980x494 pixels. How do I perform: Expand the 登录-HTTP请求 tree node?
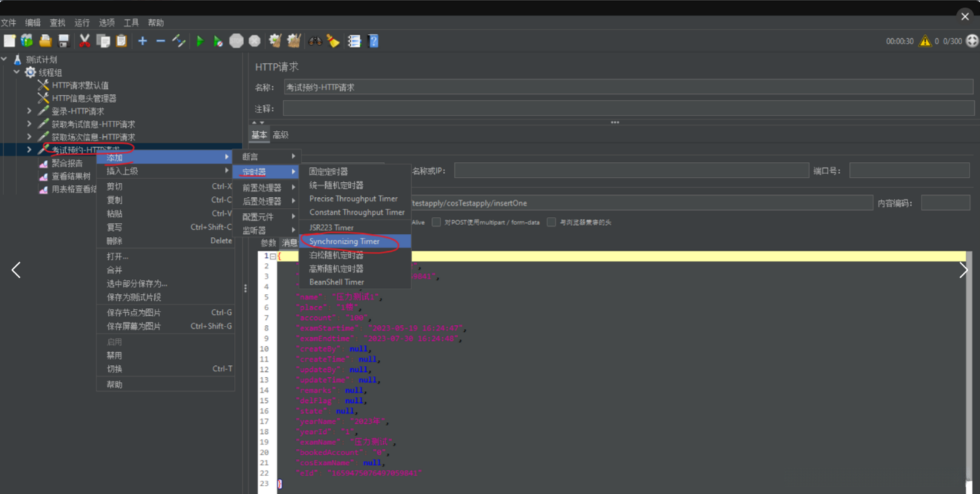pyautogui.click(x=30, y=111)
